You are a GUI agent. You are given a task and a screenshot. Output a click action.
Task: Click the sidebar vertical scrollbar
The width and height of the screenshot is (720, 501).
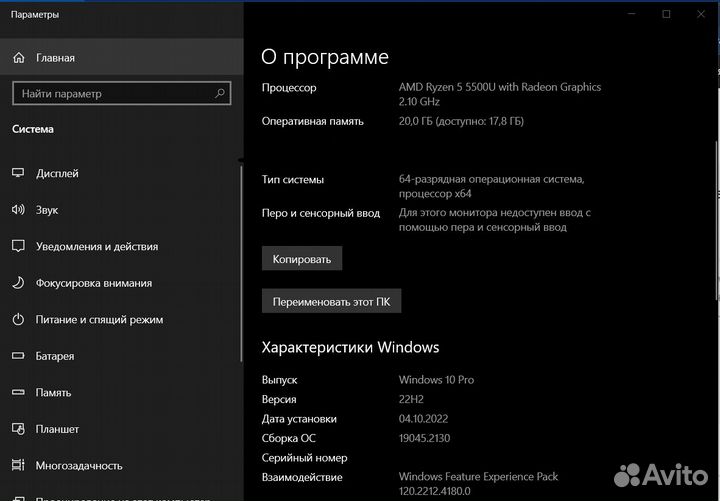(x=241, y=262)
